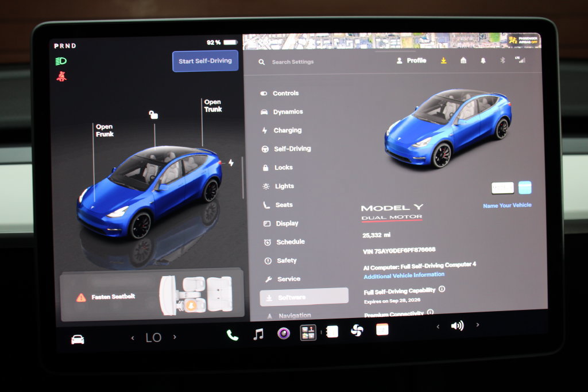Tap the Fasten Seatbelt warning triangle
588x392 pixels.
click(81, 297)
